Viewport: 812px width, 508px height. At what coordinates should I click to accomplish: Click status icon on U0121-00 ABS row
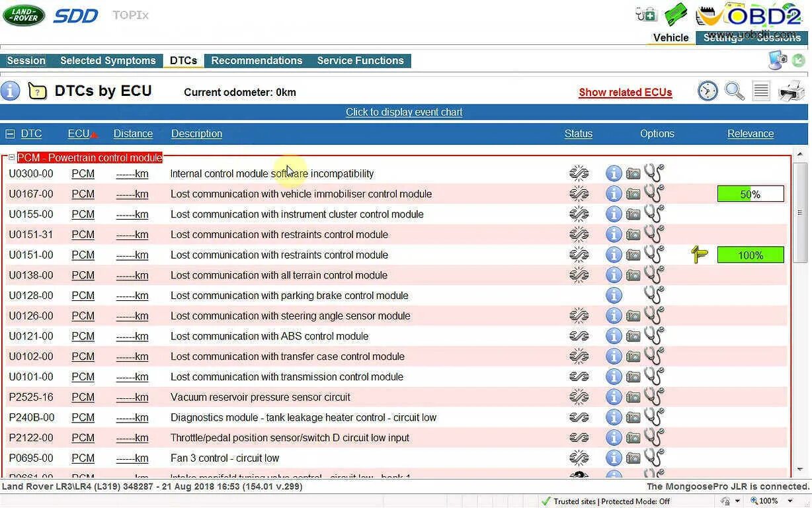pyautogui.click(x=579, y=336)
